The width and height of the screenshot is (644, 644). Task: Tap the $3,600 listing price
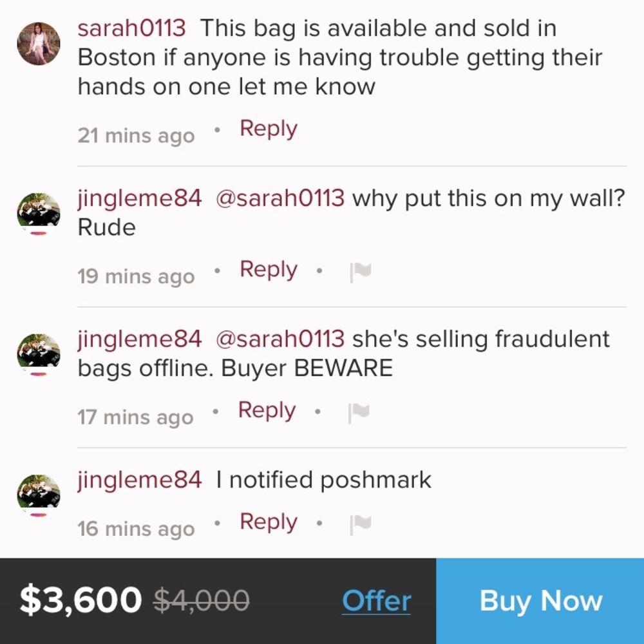tap(80, 600)
